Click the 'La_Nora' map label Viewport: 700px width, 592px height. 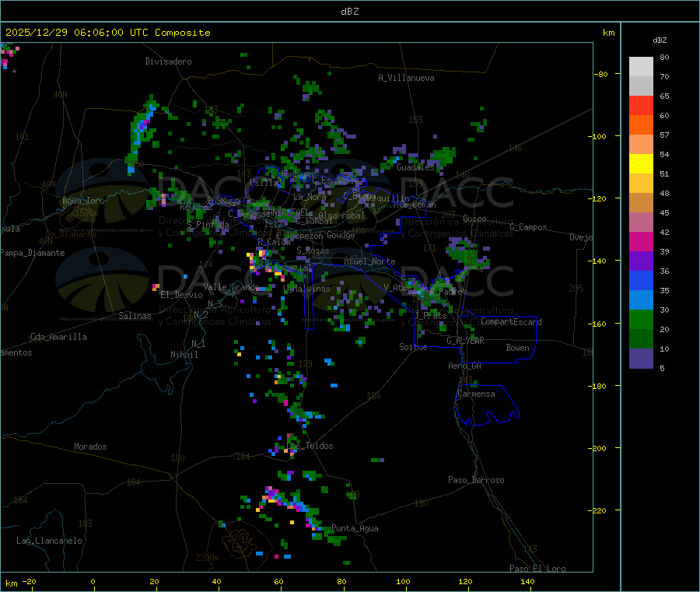(310, 197)
